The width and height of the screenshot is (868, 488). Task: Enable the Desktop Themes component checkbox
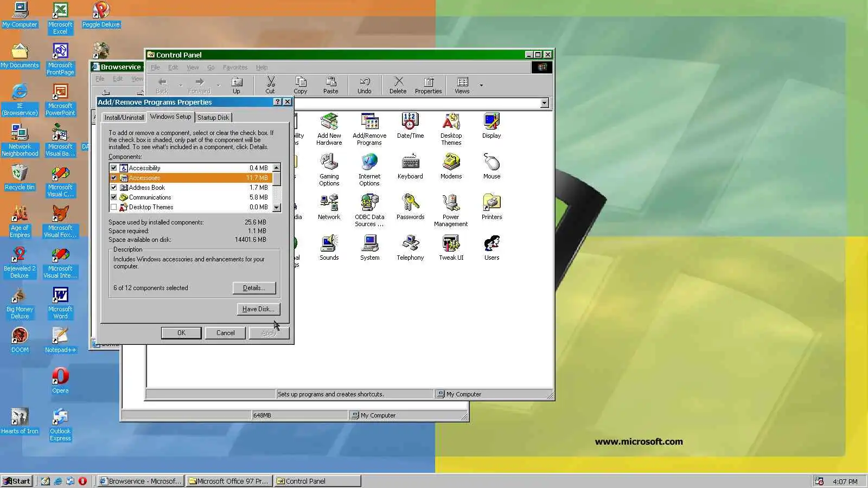[x=113, y=207]
